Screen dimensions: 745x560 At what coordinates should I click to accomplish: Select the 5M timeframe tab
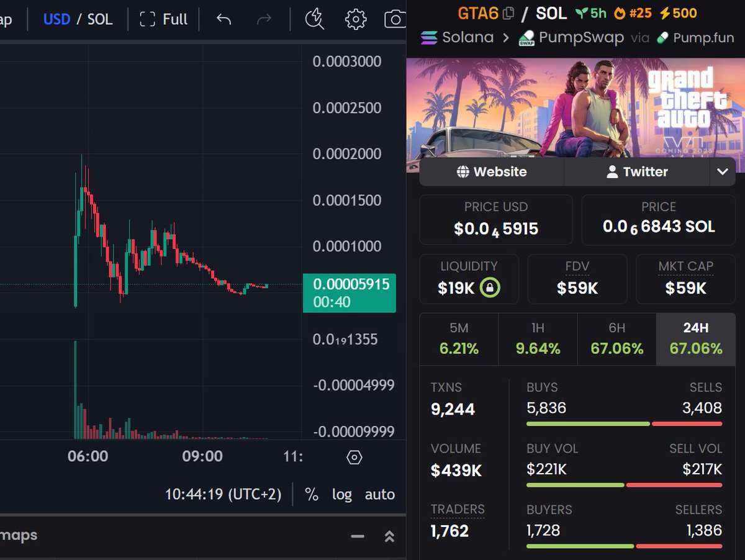[459, 339]
